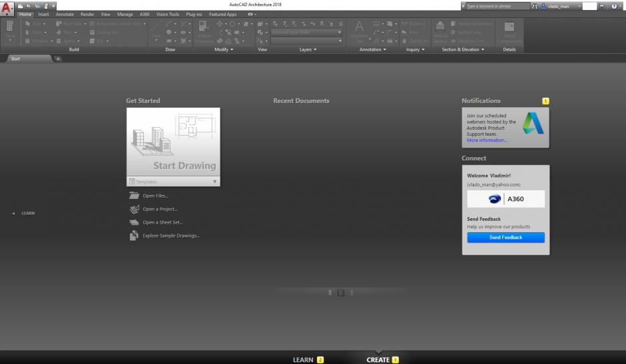This screenshot has width=626, height=364.
Task: Click the Help question mark icon
Action: (614, 6)
